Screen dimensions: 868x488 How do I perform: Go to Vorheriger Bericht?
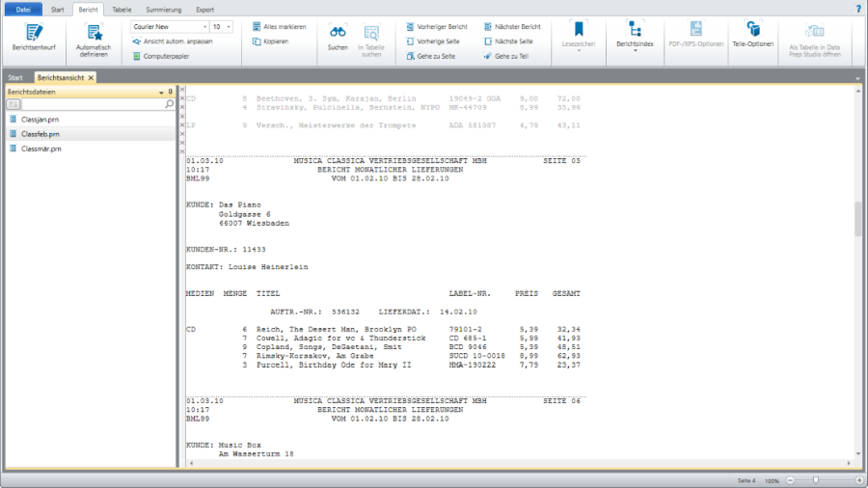(x=437, y=27)
